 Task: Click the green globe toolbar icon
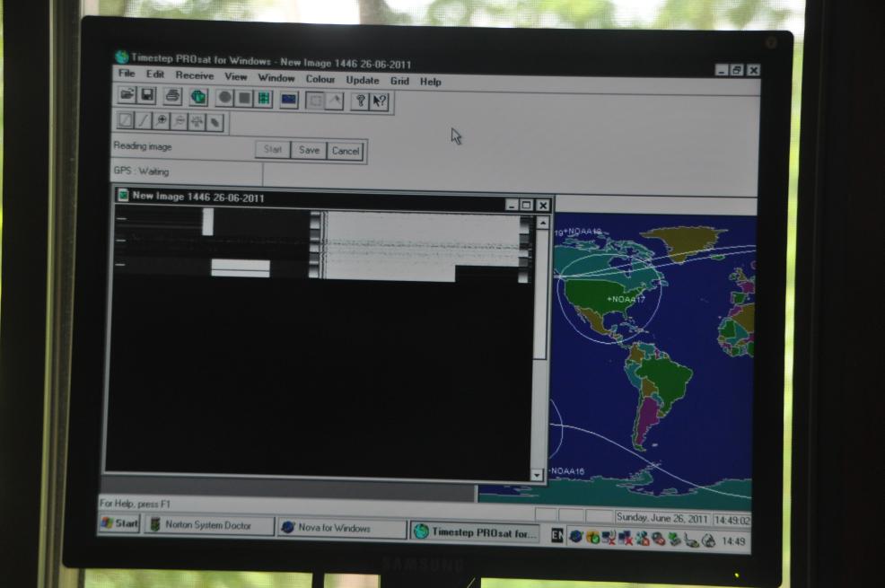pyautogui.click(x=197, y=97)
